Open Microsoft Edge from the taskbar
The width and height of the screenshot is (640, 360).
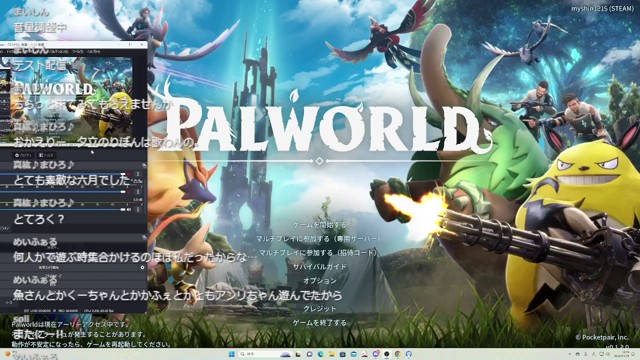point(320,354)
